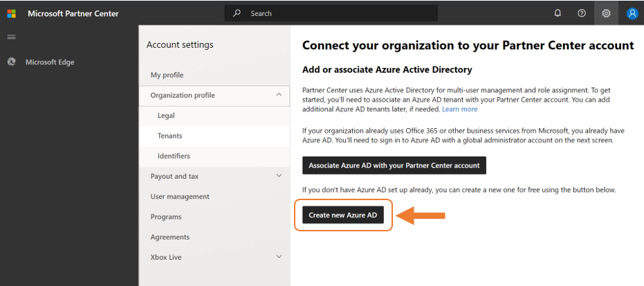
Task: Expand the Xbox Live chevron
Action: [x=279, y=257]
